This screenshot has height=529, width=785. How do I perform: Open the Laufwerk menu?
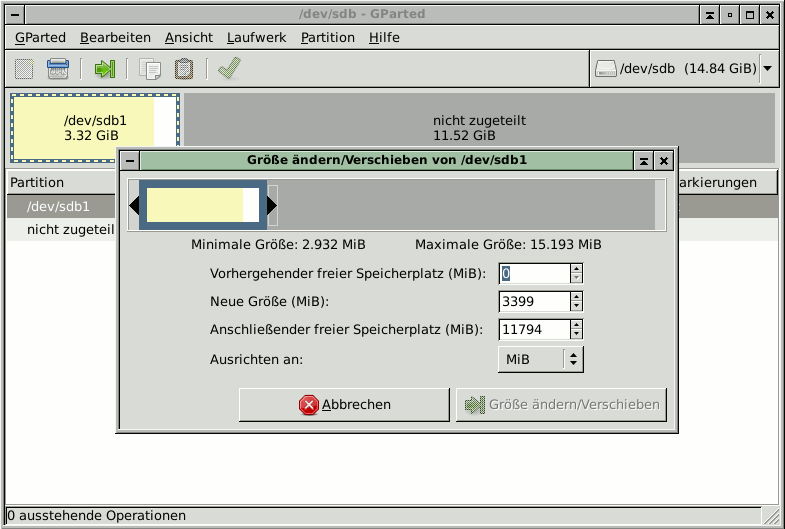click(256, 37)
